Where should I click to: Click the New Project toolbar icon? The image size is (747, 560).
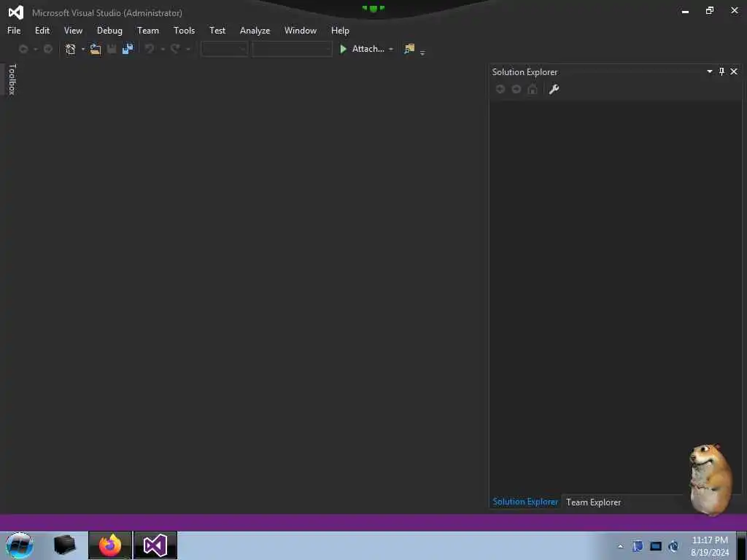[71, 49]
